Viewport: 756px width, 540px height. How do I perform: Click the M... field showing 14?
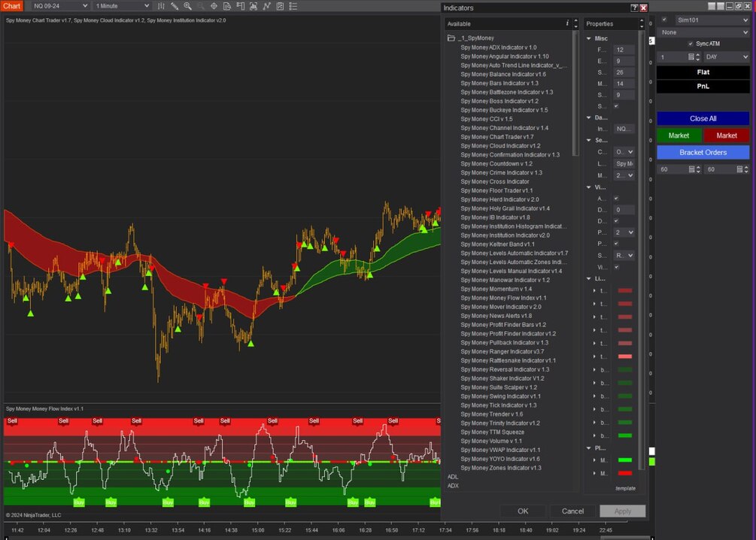[x=624, y=84]
